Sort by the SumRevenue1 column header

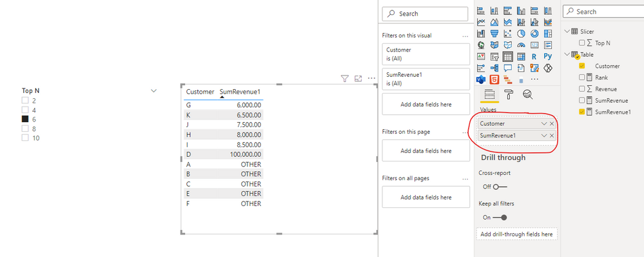click(240, 92)
